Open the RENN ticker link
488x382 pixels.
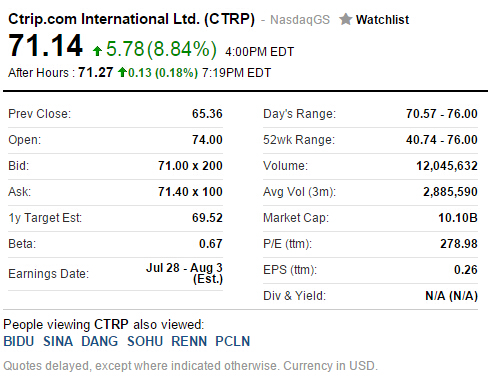point(189,341)
